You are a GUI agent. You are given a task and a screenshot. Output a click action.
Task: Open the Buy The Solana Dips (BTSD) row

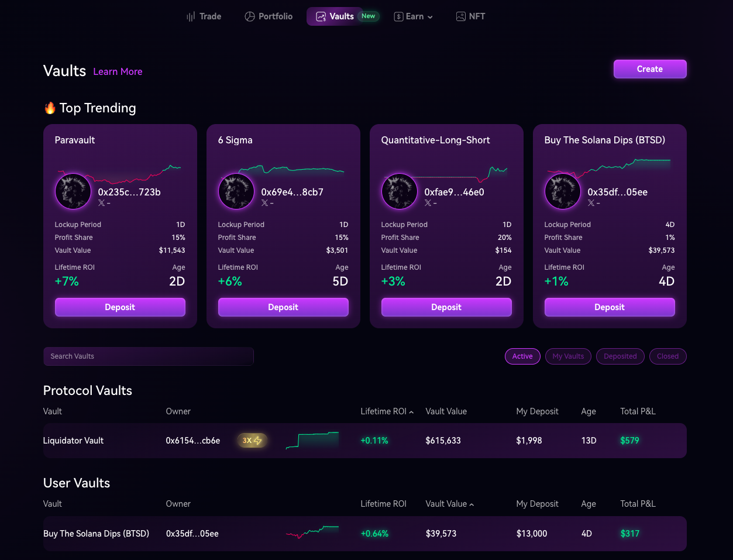click(364, 534)
